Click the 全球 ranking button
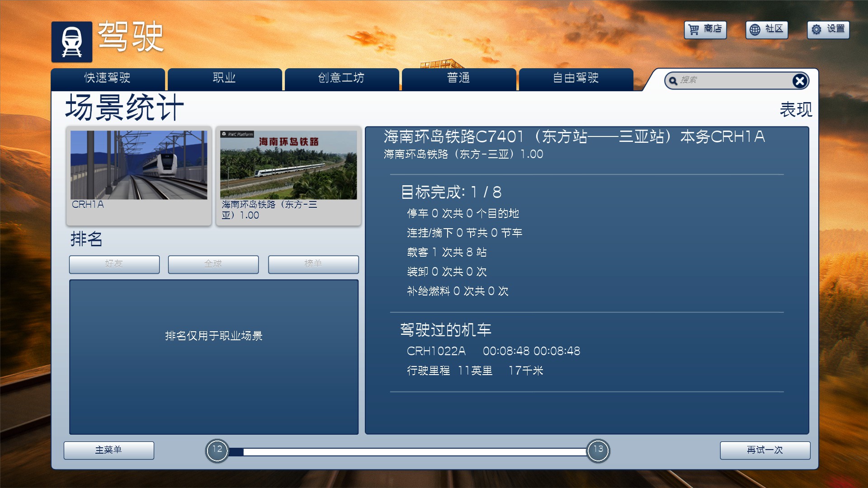Screen dimensions: 868x488 pos(213,264)
